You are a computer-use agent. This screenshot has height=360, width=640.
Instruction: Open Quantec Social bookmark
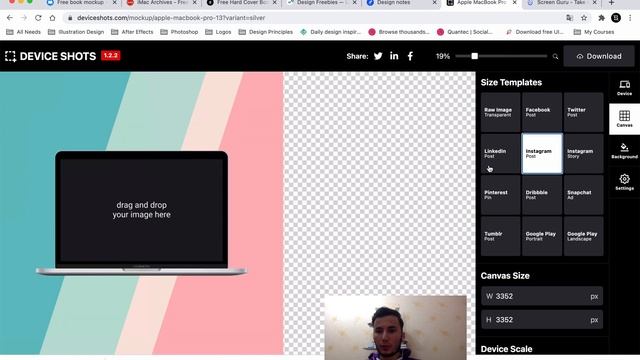465,32
